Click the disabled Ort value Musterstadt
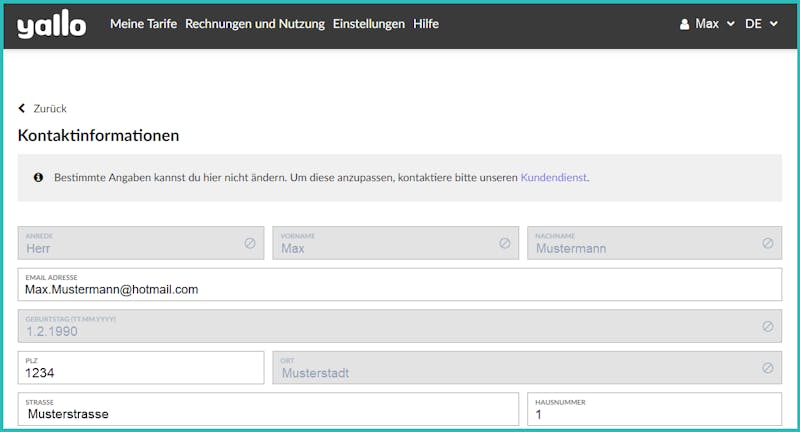This screenshot has width=800, height=432. coord(315,373)
